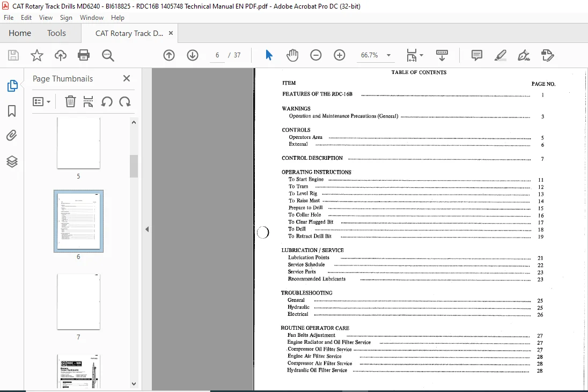Select the page 5 thumbnail
588x392 pixels.
click(x=78, y=143)
